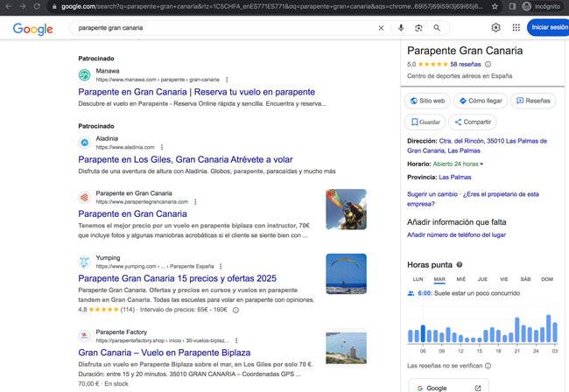The height and width of the screenshot is (392, 569).
Task: Click Sitio web button
Action: tap(427, 101)
